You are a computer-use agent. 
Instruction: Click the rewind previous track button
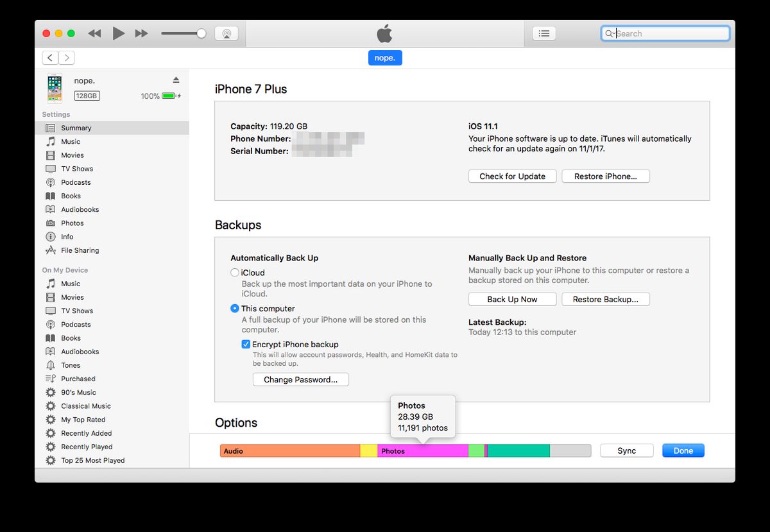(x=94, y=33)
